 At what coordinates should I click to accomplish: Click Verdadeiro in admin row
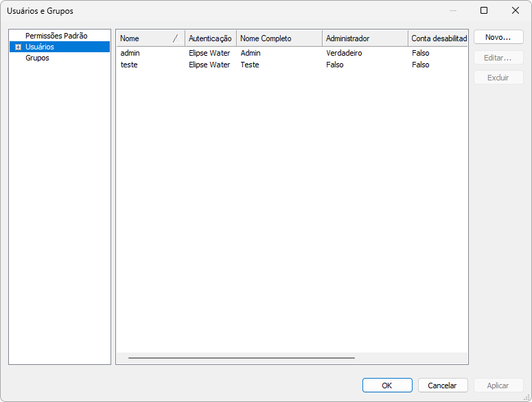click(x=344, y=53)
